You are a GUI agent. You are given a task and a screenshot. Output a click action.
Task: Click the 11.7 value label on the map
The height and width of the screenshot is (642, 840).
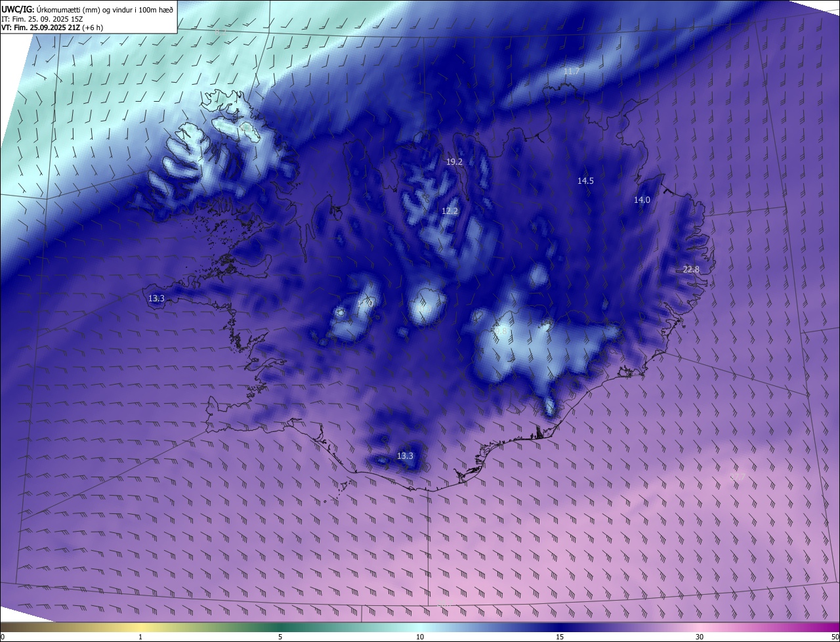click(x=572, y=71)
